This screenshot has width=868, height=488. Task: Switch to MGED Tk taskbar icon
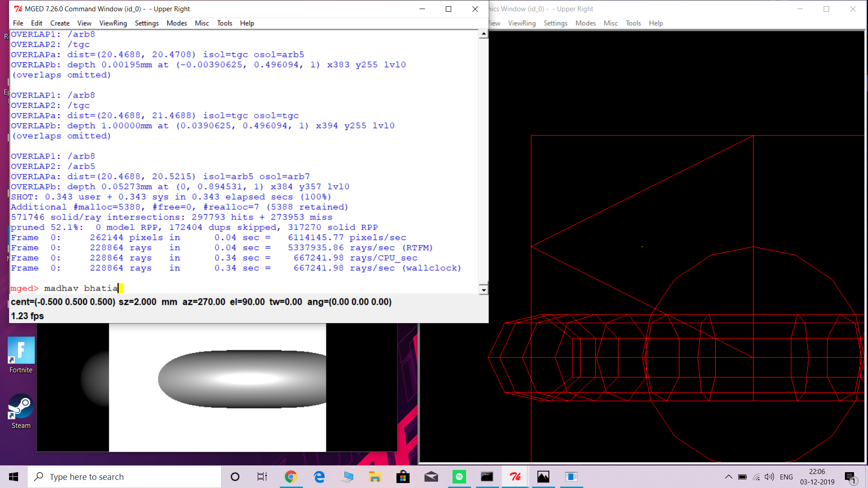[x=515, y=477]
